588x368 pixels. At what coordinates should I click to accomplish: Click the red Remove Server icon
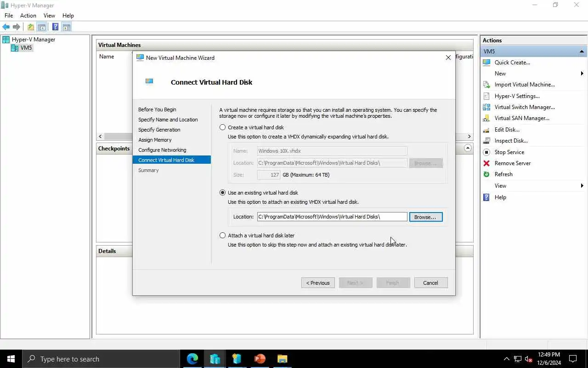pos(486,163)
